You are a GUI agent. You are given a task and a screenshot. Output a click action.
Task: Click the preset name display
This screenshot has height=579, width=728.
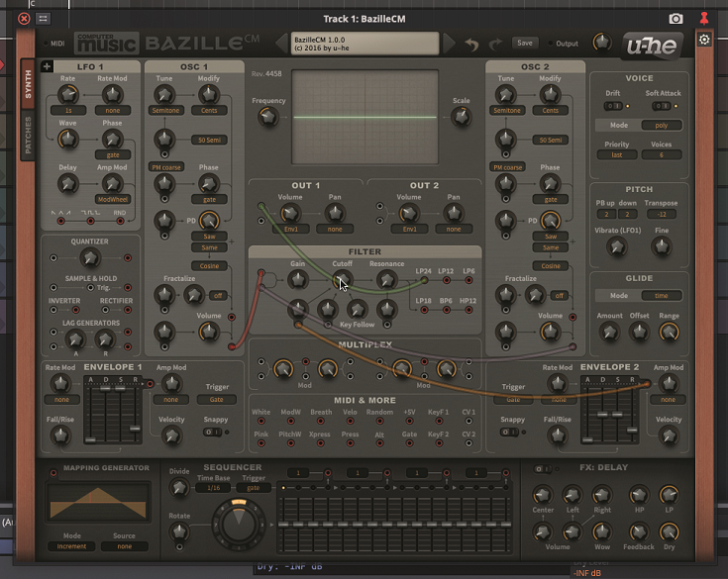point(364,44)
